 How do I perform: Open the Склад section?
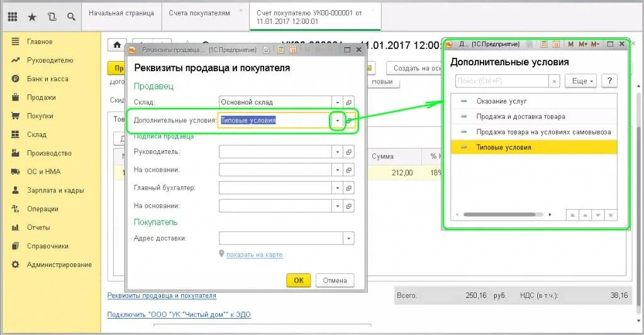[x=36, y=135]
